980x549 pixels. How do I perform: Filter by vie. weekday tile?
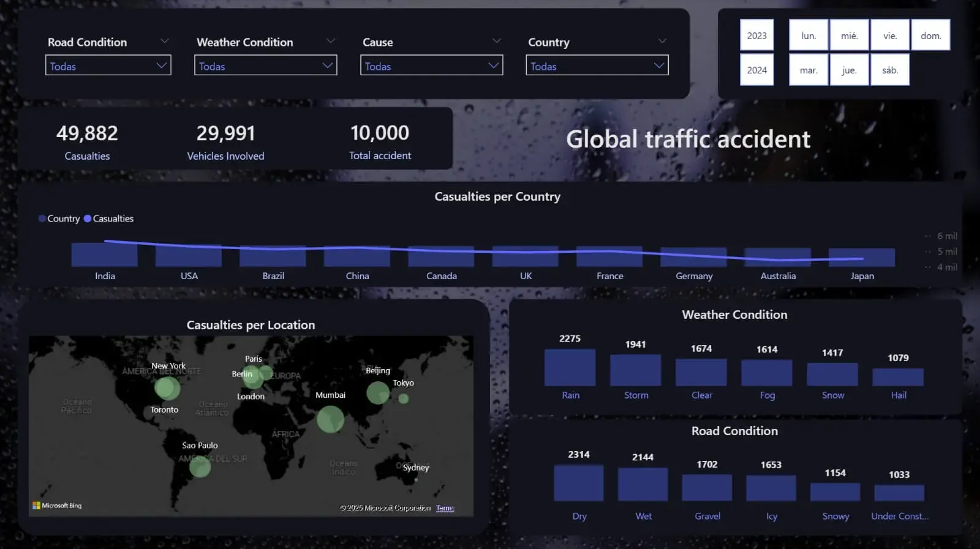[x=890, y=35]
